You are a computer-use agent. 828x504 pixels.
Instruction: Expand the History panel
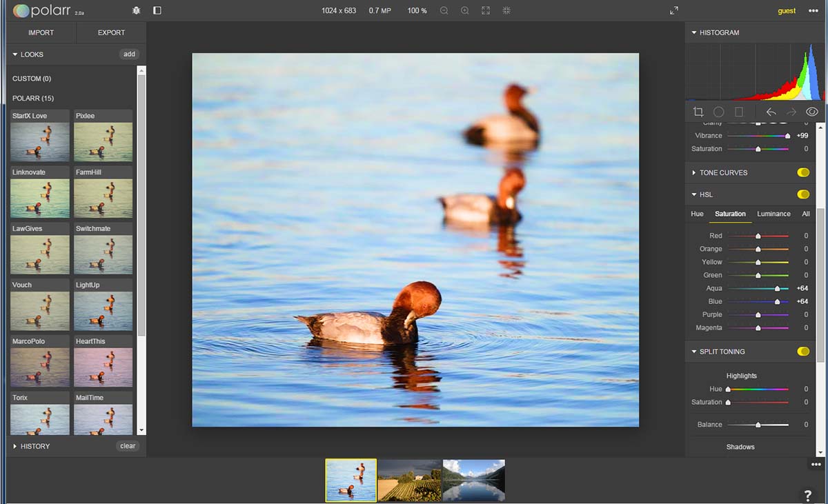point(35,446)
